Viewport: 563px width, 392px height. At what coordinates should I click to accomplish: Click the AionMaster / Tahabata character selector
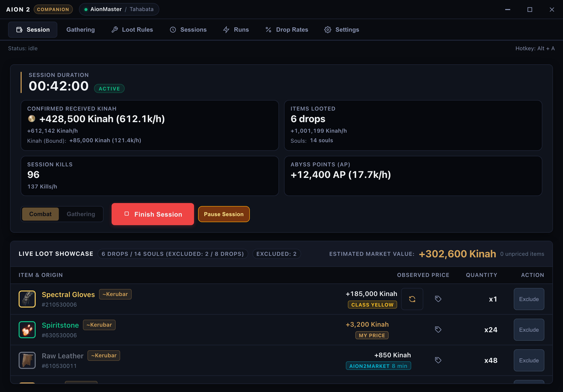click(x=119, y=10)
